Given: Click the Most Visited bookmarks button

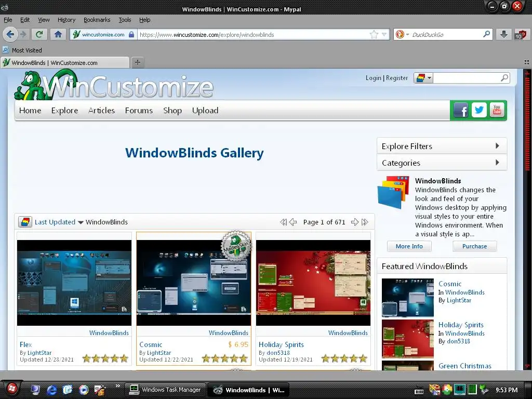Looking at the screenshot, I should coord(22,50).
